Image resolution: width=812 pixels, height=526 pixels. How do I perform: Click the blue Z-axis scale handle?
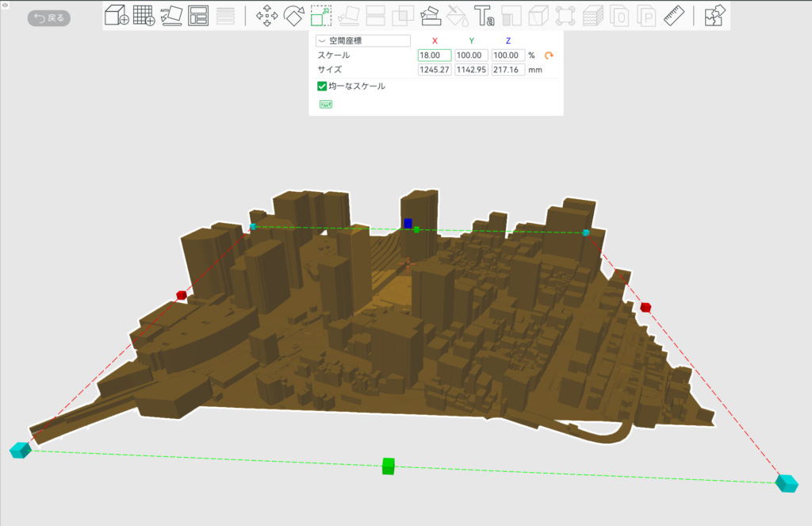pyautogui.click(x=408, y=223)
